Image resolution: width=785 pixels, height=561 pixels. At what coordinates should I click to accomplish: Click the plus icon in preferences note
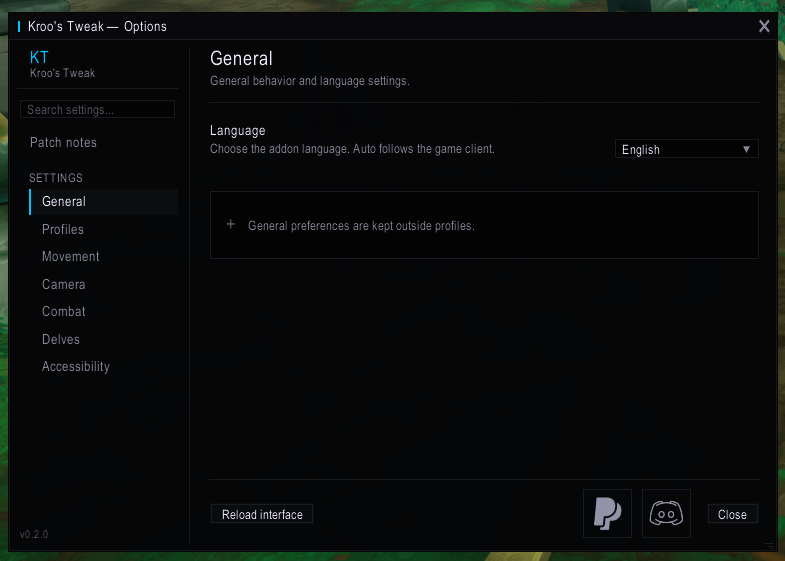pyautogui.click(x=231, y=225)
